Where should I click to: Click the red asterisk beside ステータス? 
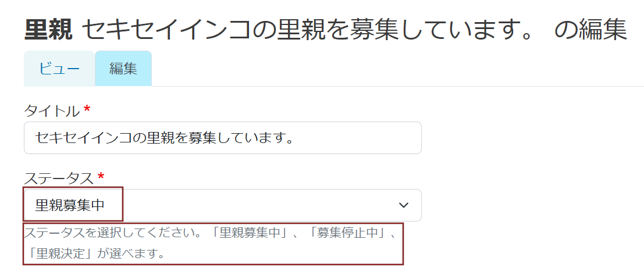coord(101,177)
